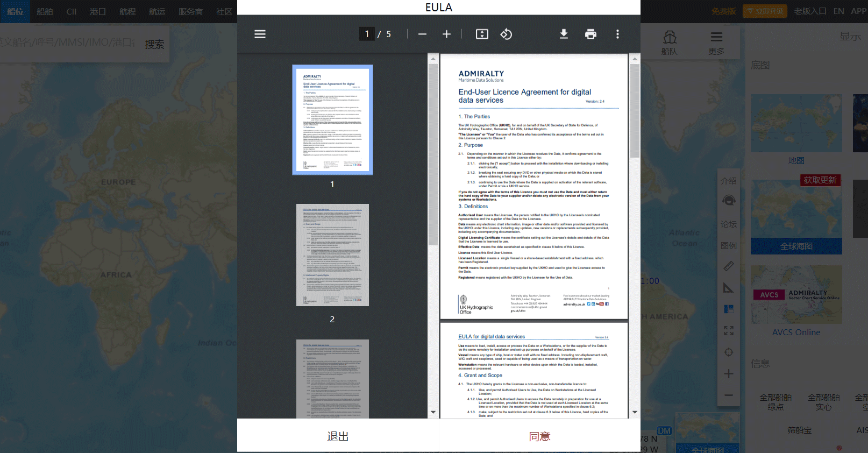The image size is (868, 453).
Task: Click the 退出 button to exit EULA
Action: [x=338, y=436]
